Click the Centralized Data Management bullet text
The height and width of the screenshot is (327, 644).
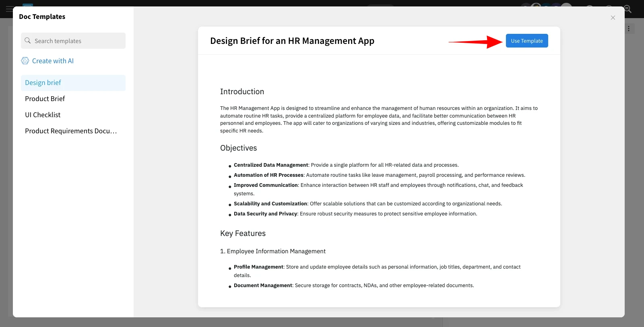pos(271,165)
